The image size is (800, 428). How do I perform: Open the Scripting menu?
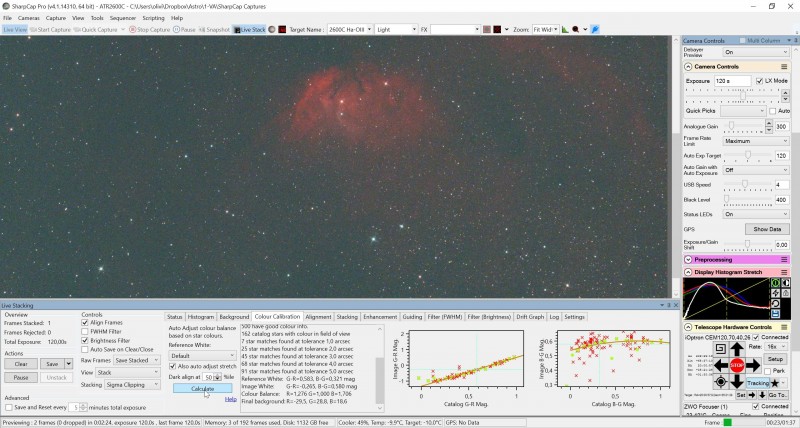pyautogui.click(x=154, y=18)
